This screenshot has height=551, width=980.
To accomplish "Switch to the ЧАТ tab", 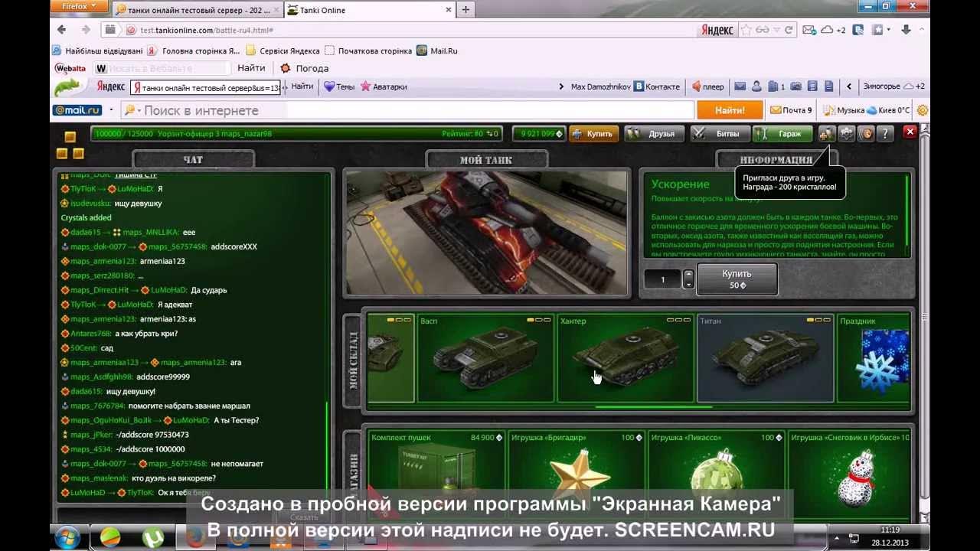I will click(193, 159).
